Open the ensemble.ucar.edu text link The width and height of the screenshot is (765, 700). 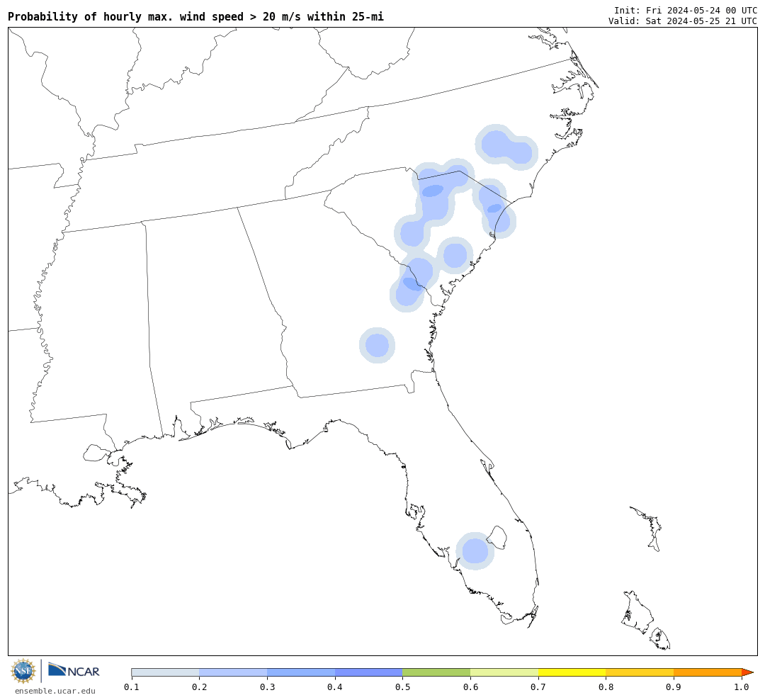(x=55, y=691)
